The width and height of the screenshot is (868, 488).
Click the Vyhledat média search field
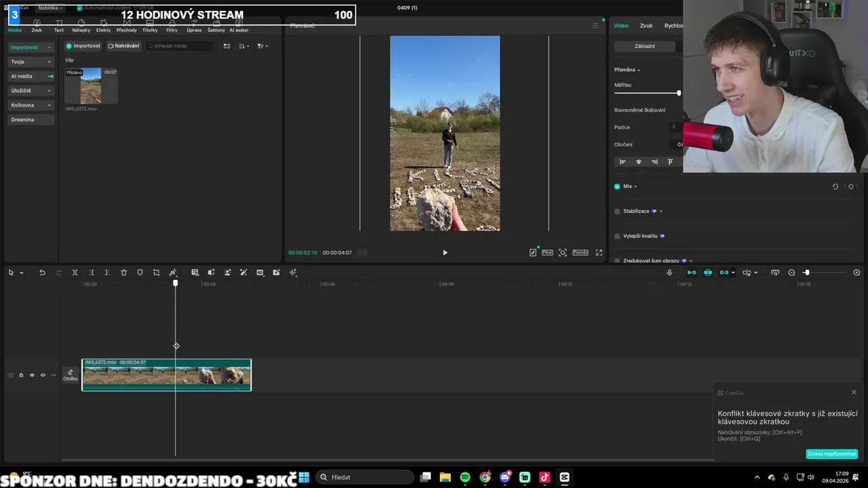click(180, 46)
